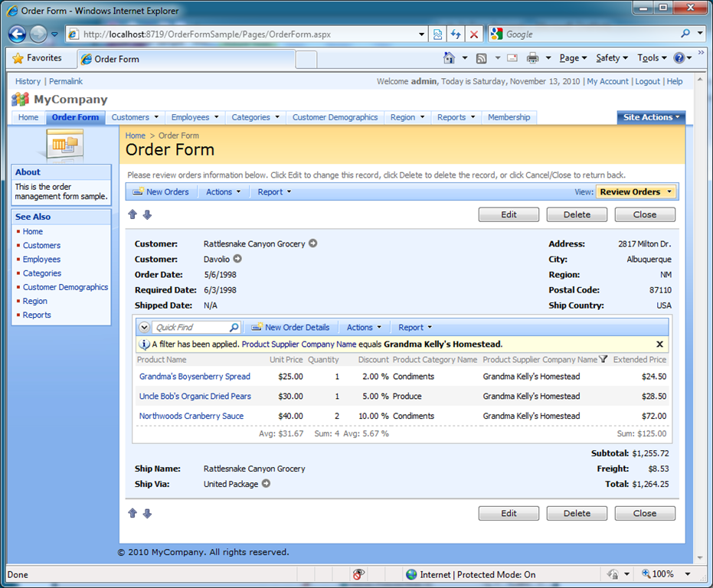Click the arrow icon next to Rattlesnake Canyon Grocery
The image size is (713, 588).
pos(312,243)
